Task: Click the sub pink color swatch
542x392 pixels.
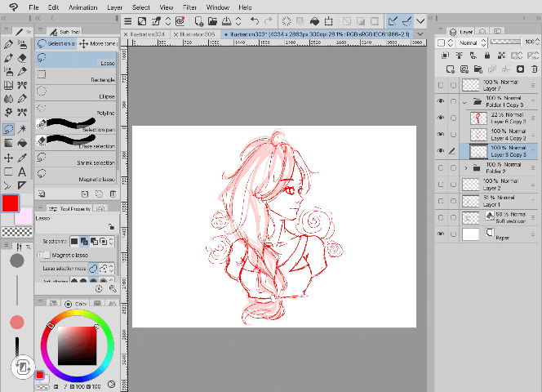Action: [x=24, y=216]
